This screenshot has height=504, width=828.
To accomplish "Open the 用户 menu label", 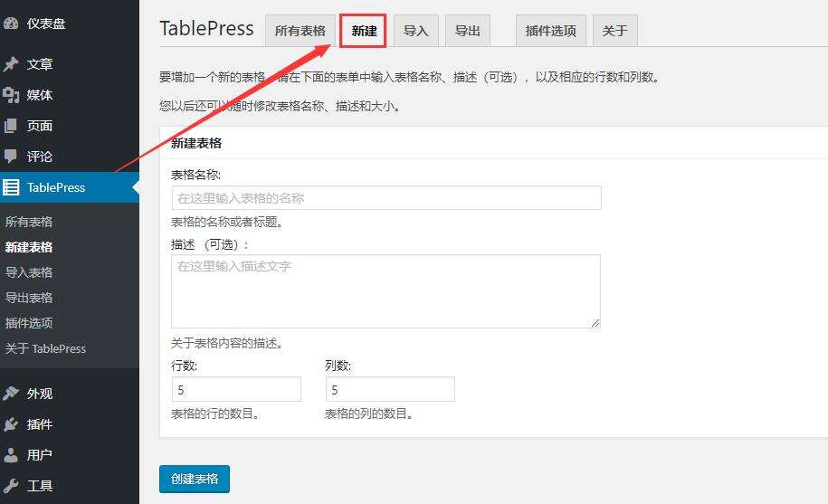I will tap(40, 455).
